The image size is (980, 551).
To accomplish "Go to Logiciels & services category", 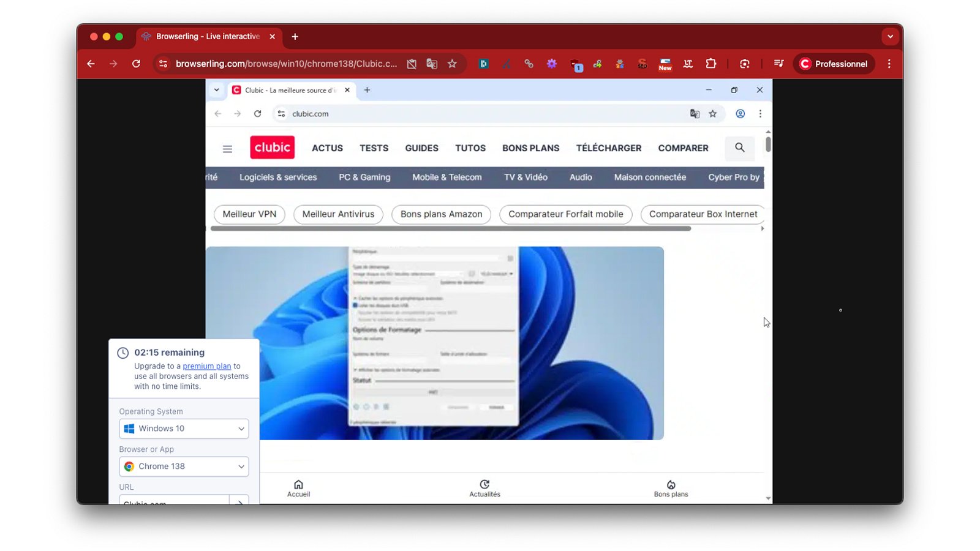I will (x=278, y=178).
